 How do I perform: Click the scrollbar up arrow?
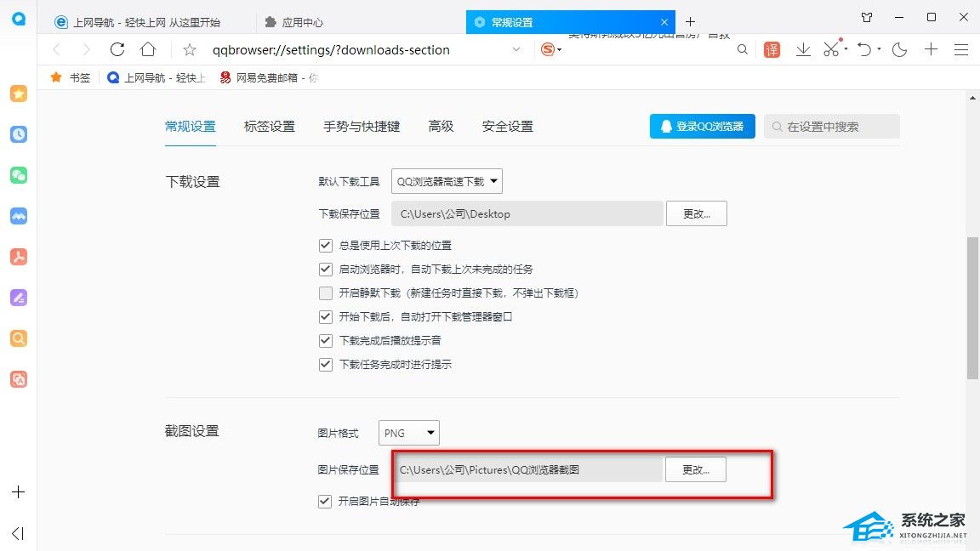972,98
